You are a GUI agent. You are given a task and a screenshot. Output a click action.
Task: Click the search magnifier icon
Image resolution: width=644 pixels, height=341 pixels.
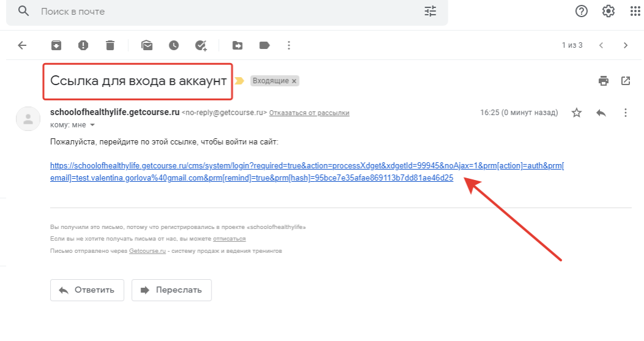click(x=24, y=11)
